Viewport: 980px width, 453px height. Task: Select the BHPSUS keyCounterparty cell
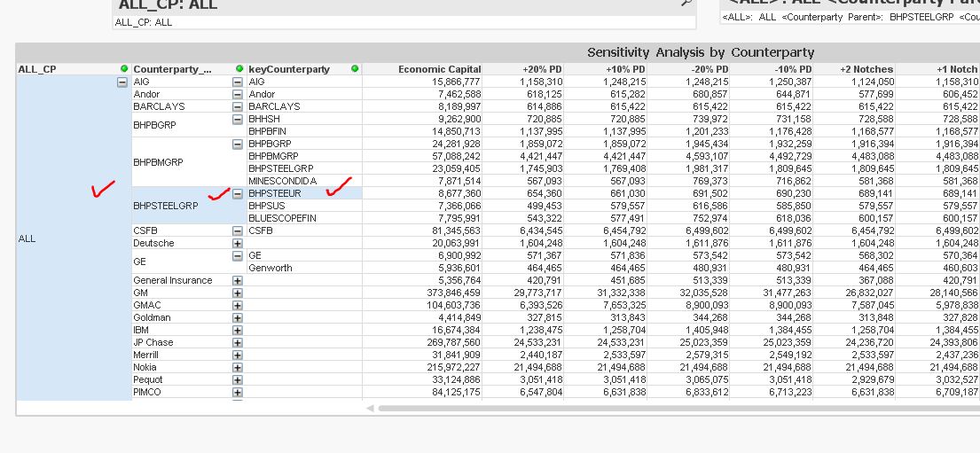[x=304, y=206]
